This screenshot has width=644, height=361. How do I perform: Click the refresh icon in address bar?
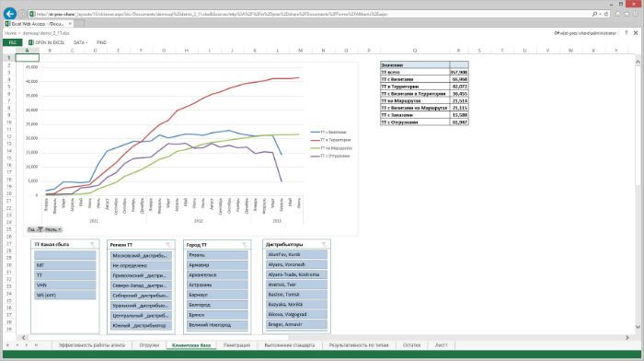(x=606, y=14)
